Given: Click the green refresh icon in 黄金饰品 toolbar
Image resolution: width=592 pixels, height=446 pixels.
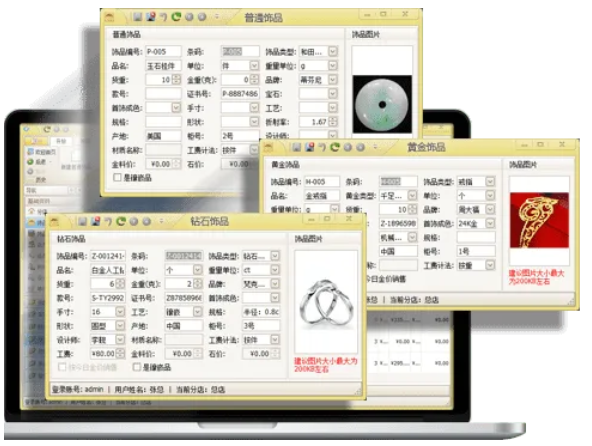Looking at the screenshot, I should (x=335, y=147).
